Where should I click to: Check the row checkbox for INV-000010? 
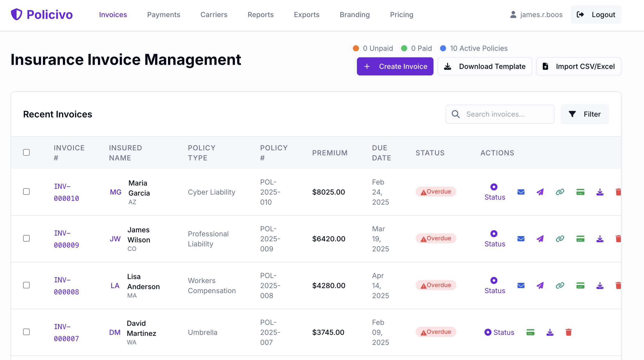click(26, 192)
